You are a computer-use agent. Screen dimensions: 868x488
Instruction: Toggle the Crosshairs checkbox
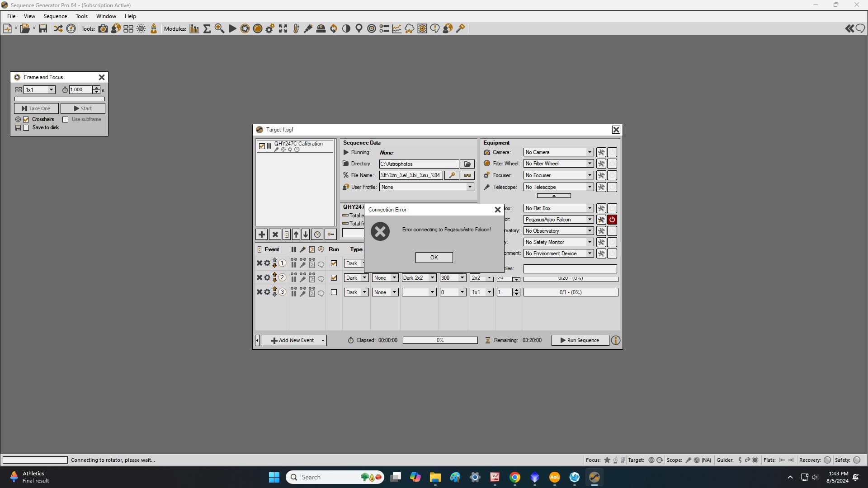coord(26,120)
